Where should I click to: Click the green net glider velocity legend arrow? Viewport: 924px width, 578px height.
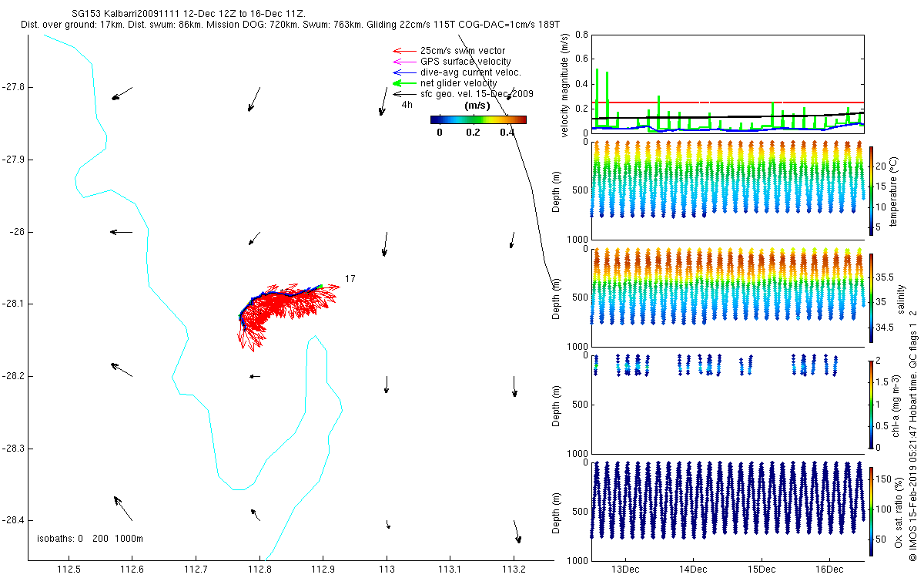click(403, 83)
